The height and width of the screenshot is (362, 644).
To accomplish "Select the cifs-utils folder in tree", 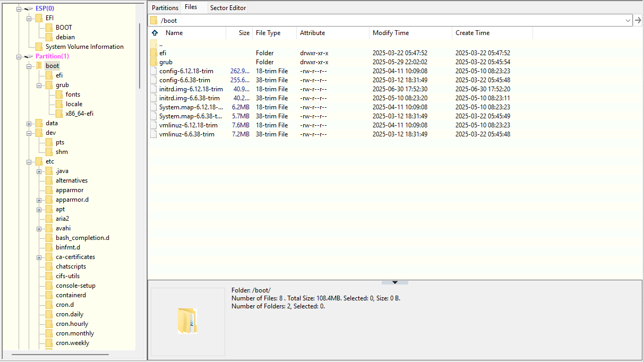I will [67, 276].
